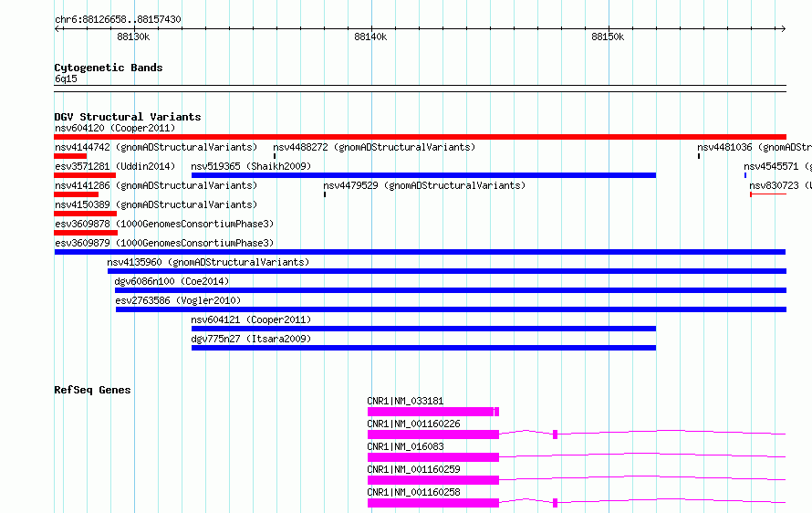Click the CNR1|NM_001160259 transcript label
812x513 pixels.
(413, 469)
